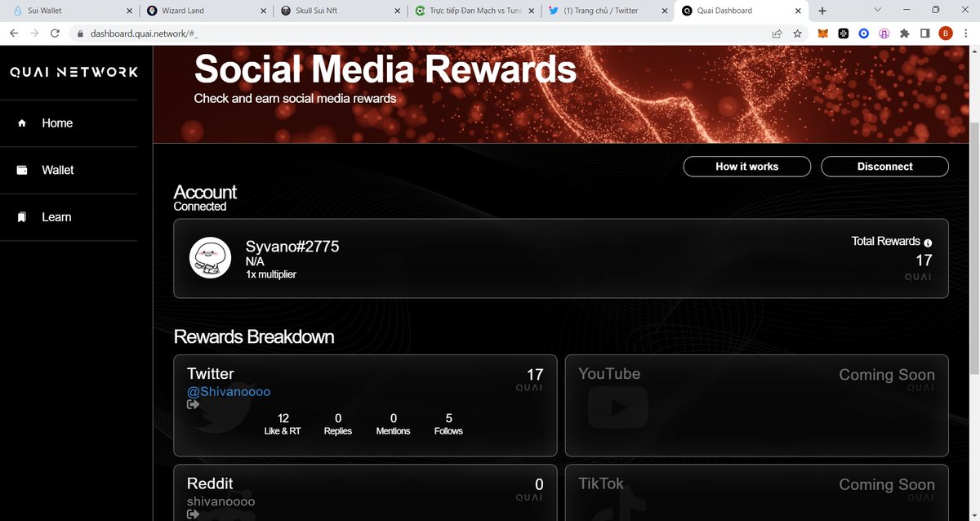Open the Extensions puzzle menu

pyautogui.click(x=904, y=33)
